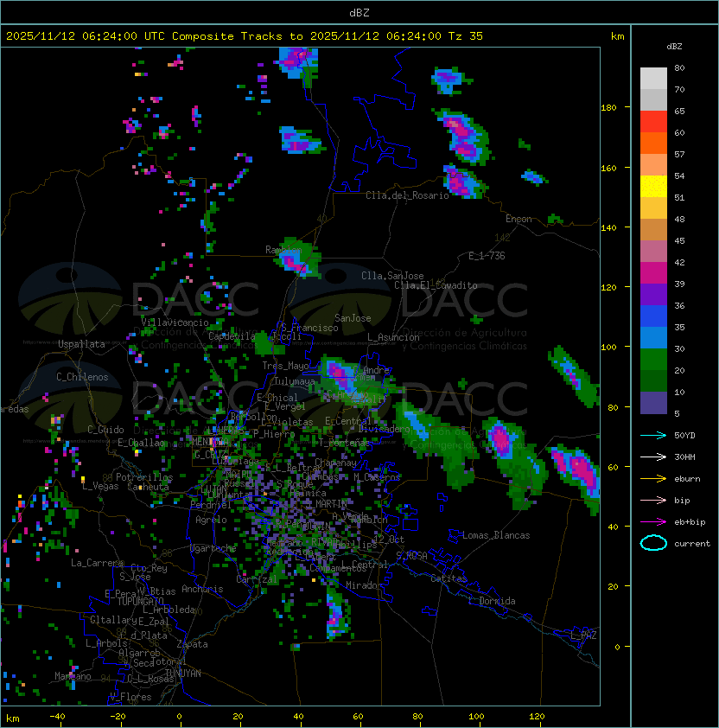Image resolution: width=719 pixels, height=728 pixels.
Task: Click the '140' tick on the right axis
Action: tap(608, 227)
